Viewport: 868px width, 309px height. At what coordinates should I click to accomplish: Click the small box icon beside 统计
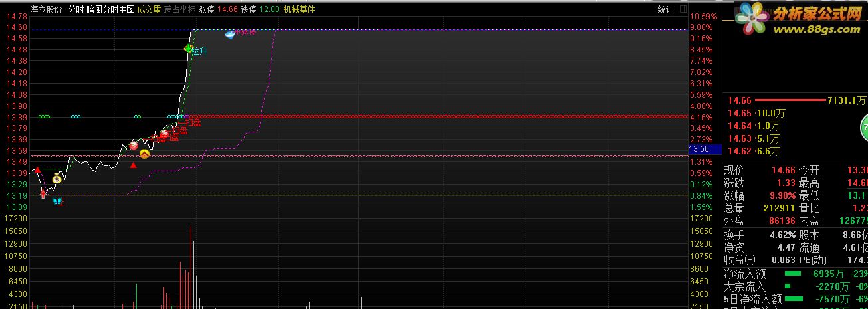click(683, 9)
